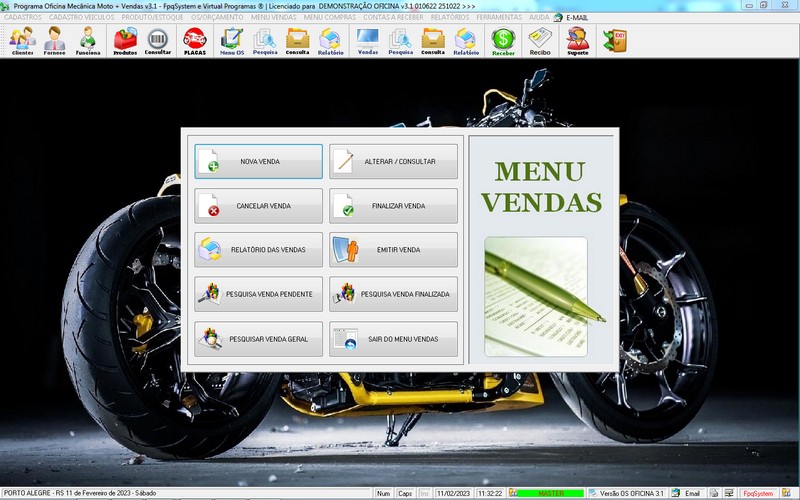Click the Caps indicator in status bar
Image resolution: width=800 pixels, height=500 pixels.
[x=405, y=493]
